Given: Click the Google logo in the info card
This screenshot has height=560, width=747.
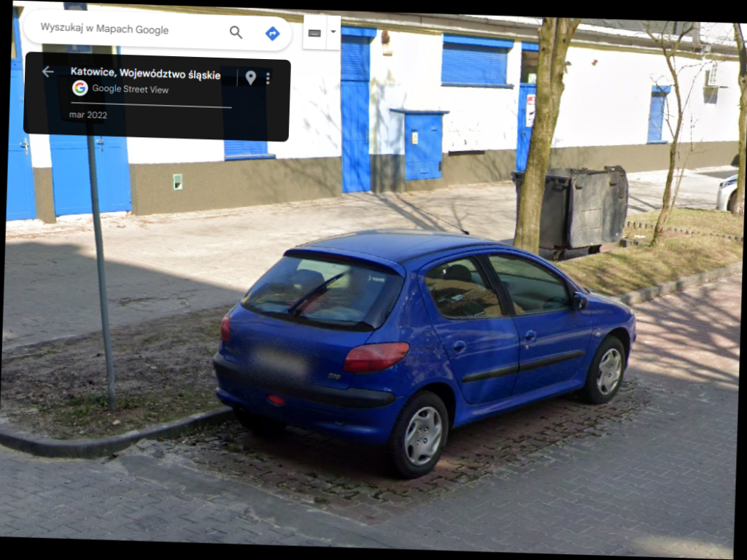Looking at the screenshot, I should pos(80,88).
